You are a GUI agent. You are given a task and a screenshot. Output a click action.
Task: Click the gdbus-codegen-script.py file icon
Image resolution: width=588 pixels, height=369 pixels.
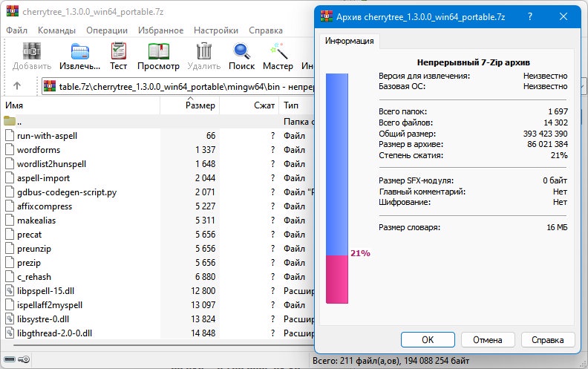point(10,192)
